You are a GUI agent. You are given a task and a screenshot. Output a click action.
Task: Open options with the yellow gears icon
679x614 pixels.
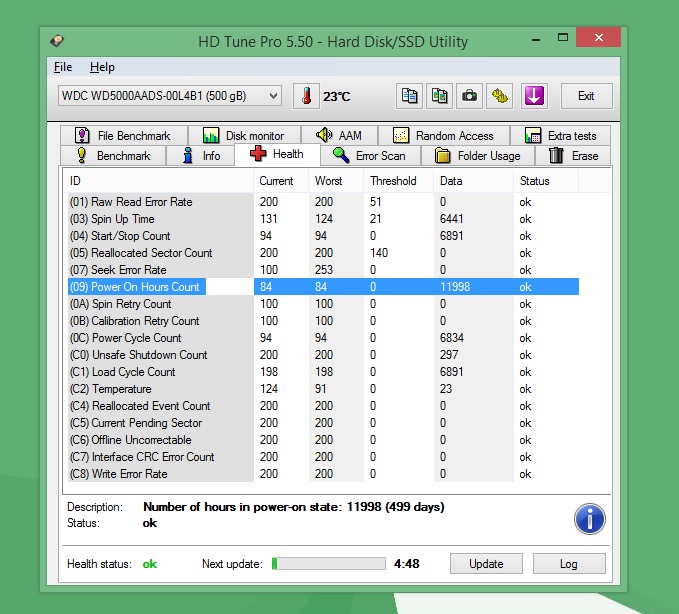(x=499, y=96)
